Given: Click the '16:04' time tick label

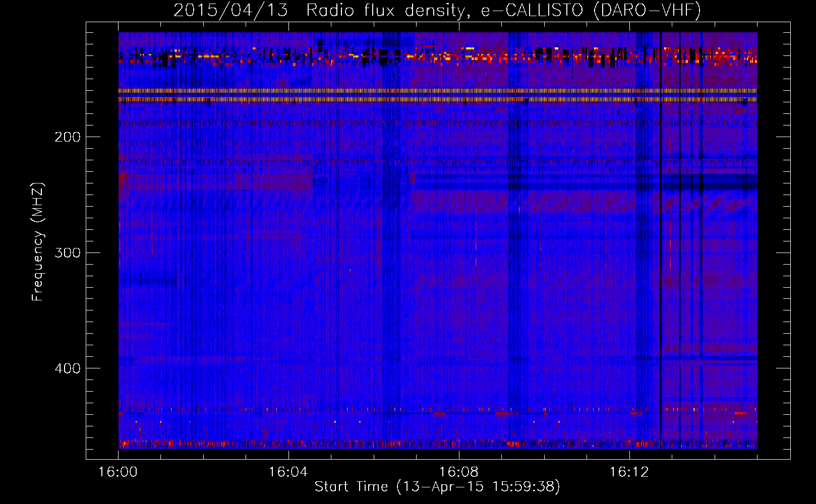Looking at the screenshot, I should point(288,472).
